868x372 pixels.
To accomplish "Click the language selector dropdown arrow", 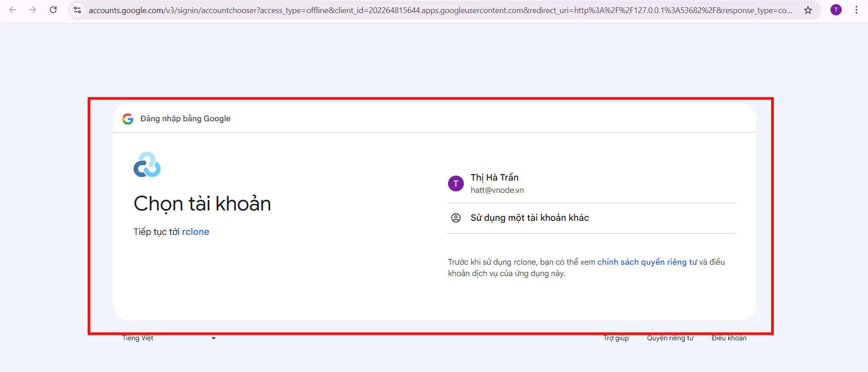I will pyautogui.click(x=214, y=338).
